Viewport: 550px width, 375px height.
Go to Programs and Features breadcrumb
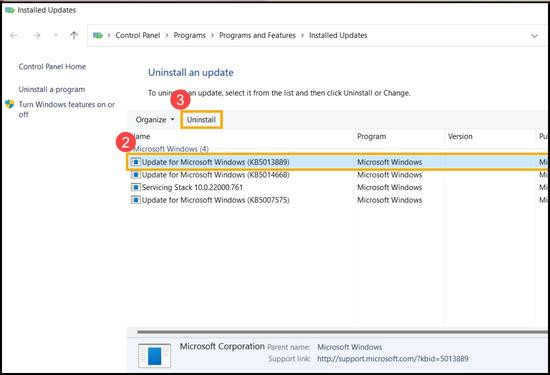pos(257,35)
